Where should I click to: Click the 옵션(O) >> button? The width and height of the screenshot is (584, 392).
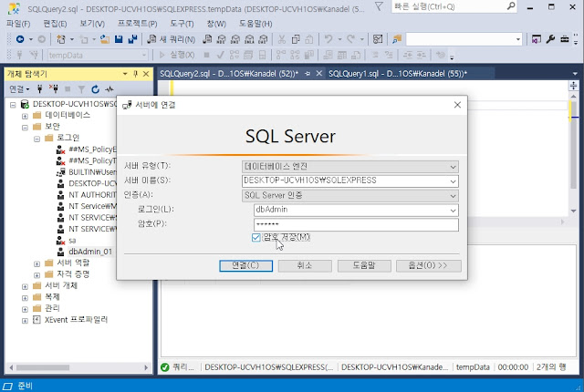coord(429,265)
